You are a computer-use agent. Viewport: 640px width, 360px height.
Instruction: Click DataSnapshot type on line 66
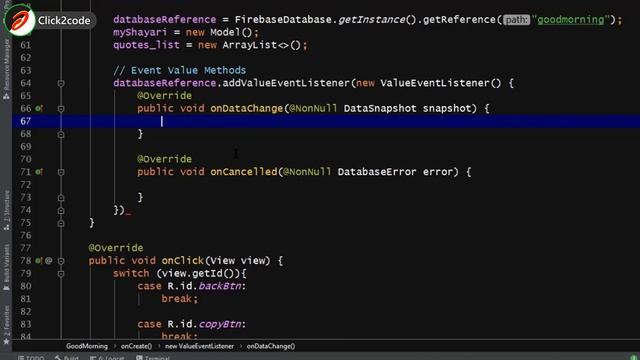[x=380, y=108]
